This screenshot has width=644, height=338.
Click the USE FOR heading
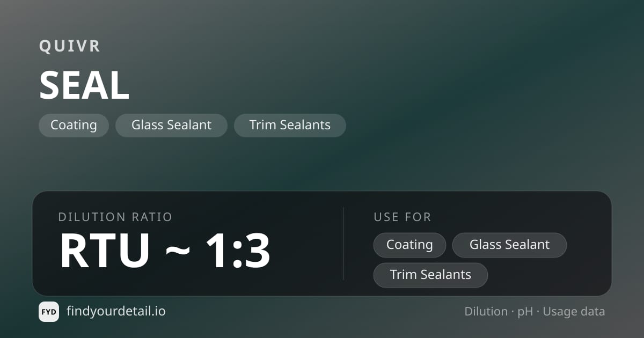402,217
